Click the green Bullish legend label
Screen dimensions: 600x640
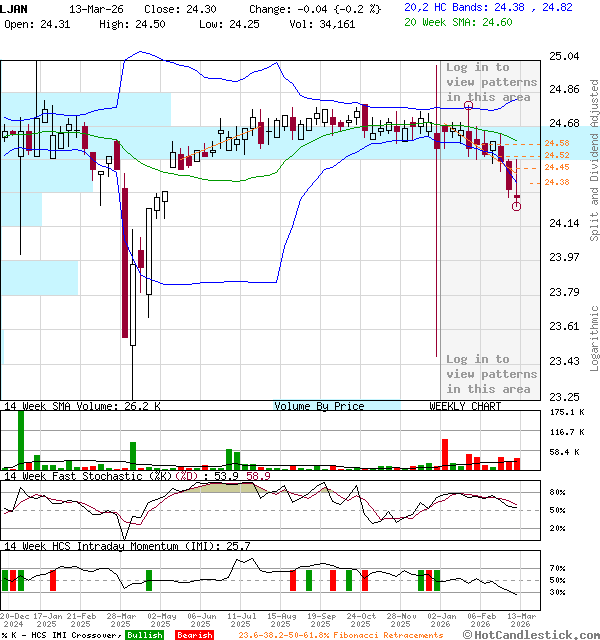pyautogui.click(x=144, y=635)
